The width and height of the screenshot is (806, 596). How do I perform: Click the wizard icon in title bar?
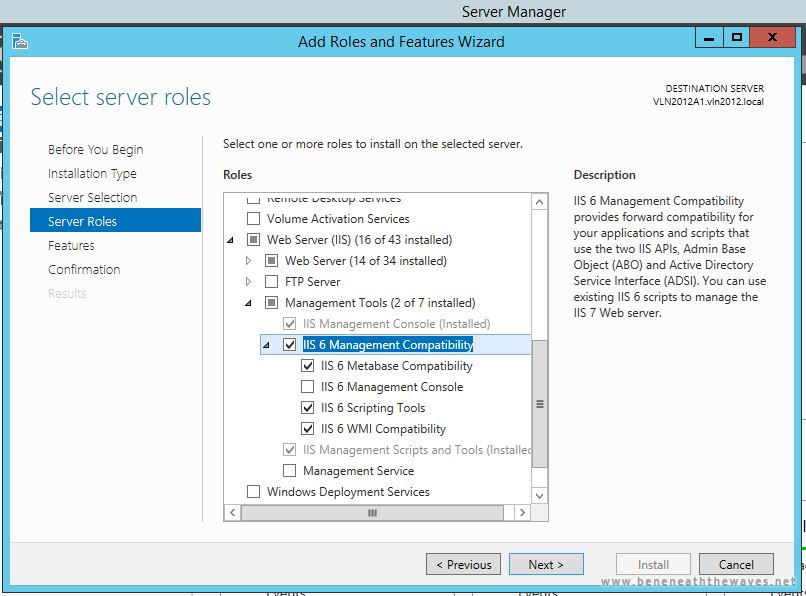(x=20, y=41)
